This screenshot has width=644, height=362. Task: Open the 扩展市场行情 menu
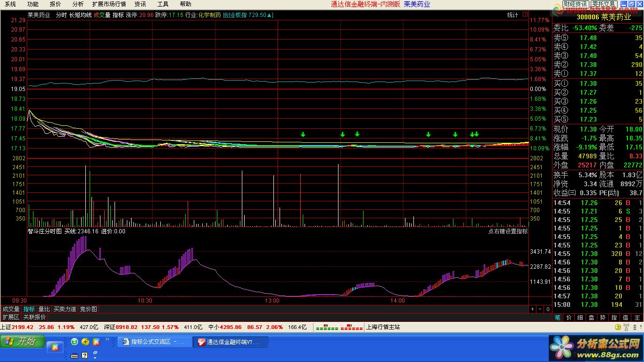(x=109, y=4)
